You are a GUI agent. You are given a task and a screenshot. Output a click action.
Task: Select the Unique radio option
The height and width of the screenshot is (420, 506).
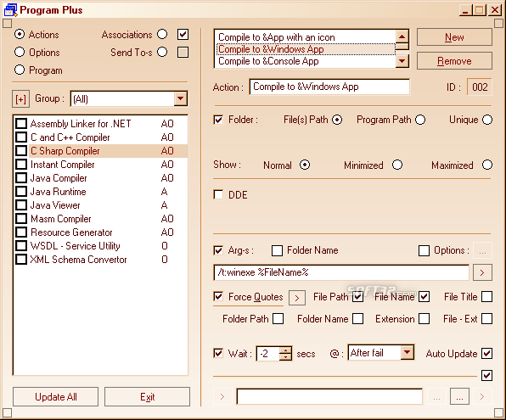tap(487, 120)
